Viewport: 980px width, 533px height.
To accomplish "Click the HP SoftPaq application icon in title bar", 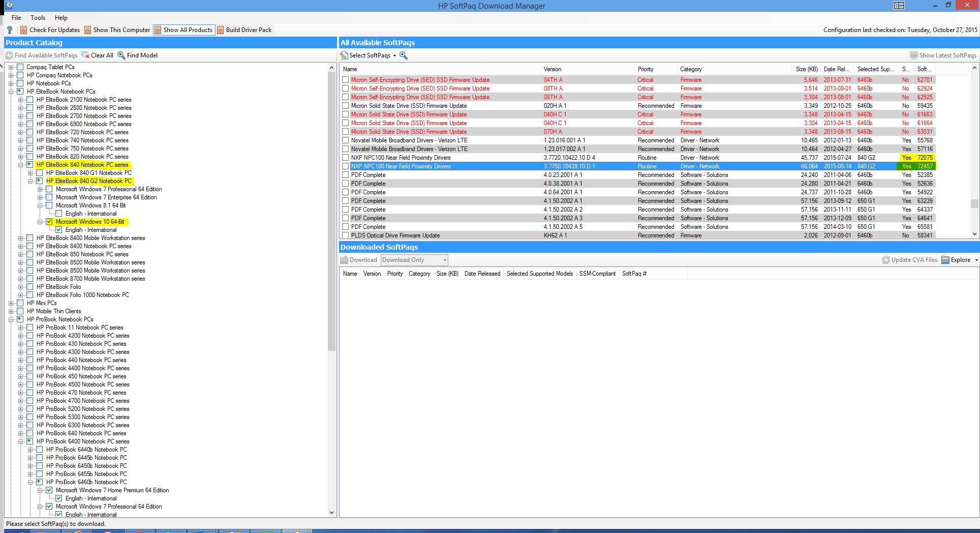I will pos(9,6).
